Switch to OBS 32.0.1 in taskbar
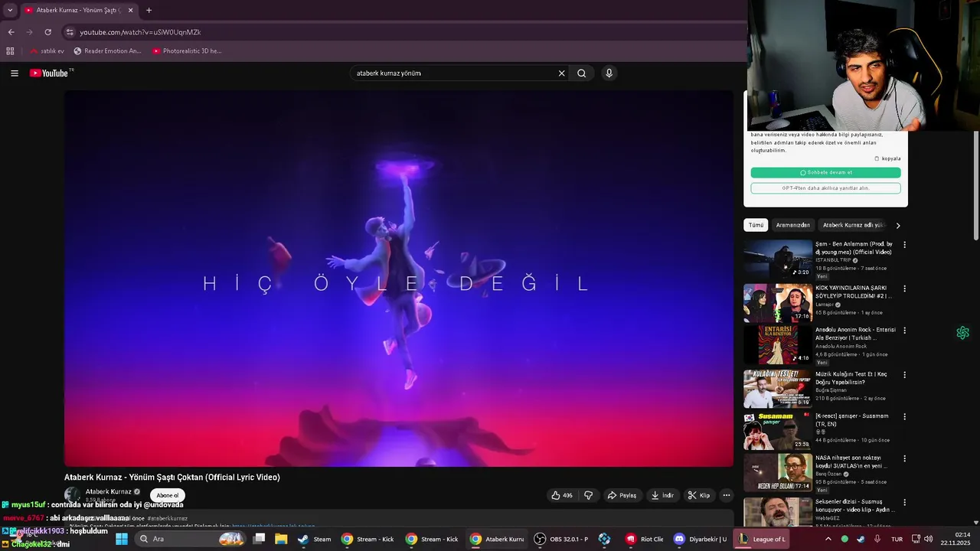 [562, 539]
